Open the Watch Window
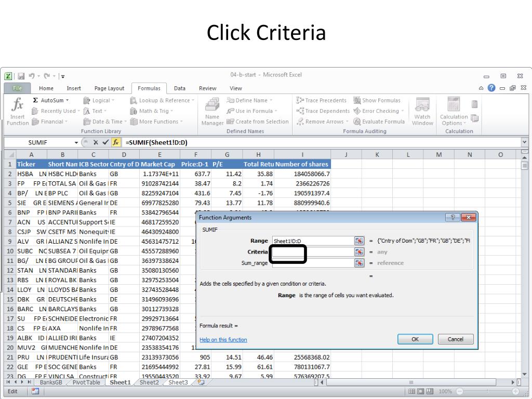Image resolution: width=532 pixels, height=399 pixels. (422, 111)
